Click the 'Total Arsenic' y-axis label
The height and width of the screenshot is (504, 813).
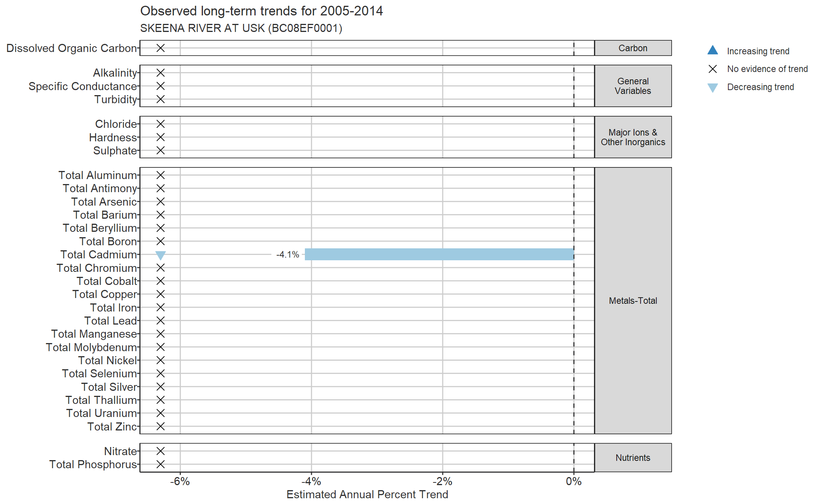104,202
